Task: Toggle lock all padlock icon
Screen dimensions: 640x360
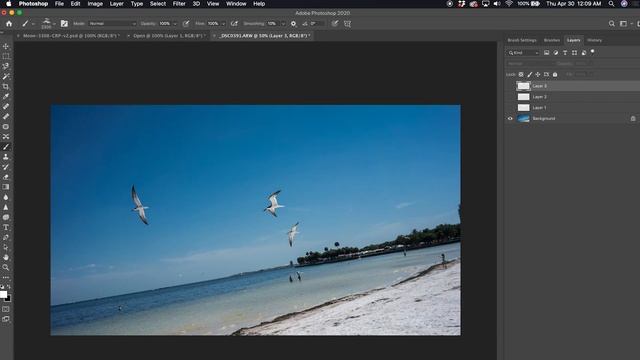Action: pos(555,74)
